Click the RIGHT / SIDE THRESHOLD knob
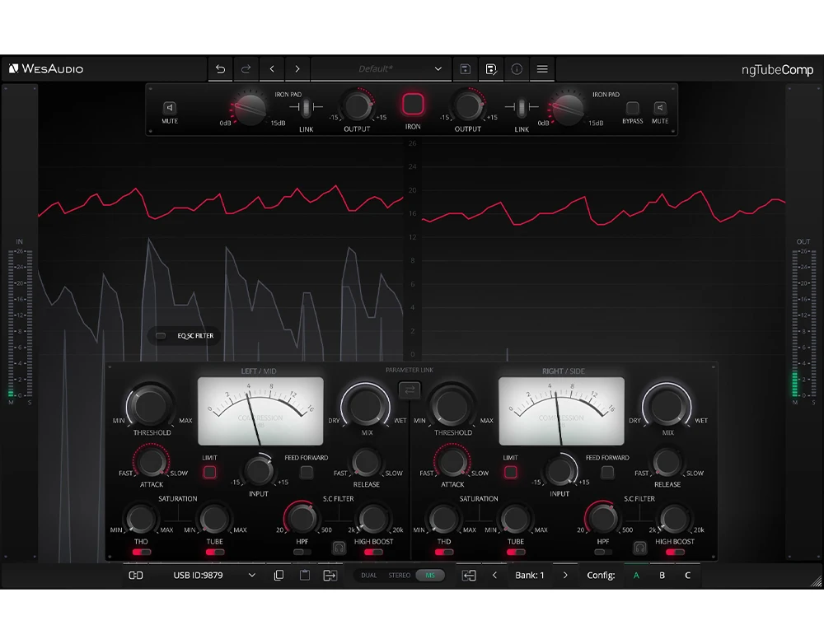 [452, 405]
